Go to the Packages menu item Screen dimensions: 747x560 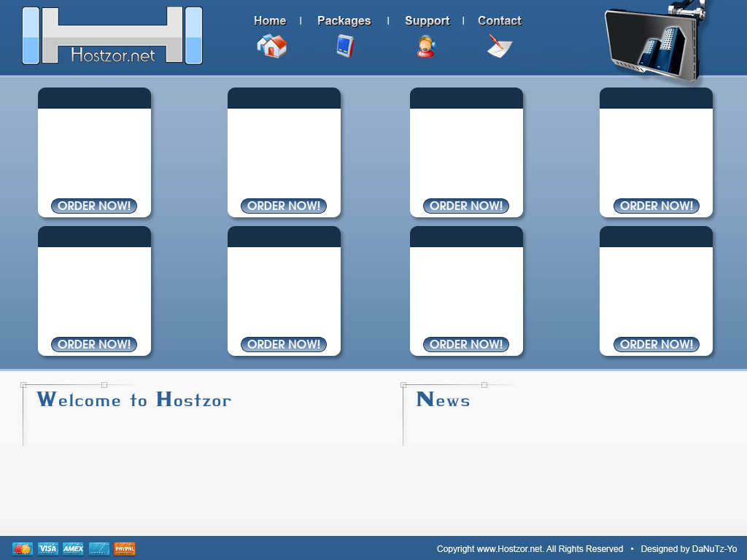tap(344, 20)
